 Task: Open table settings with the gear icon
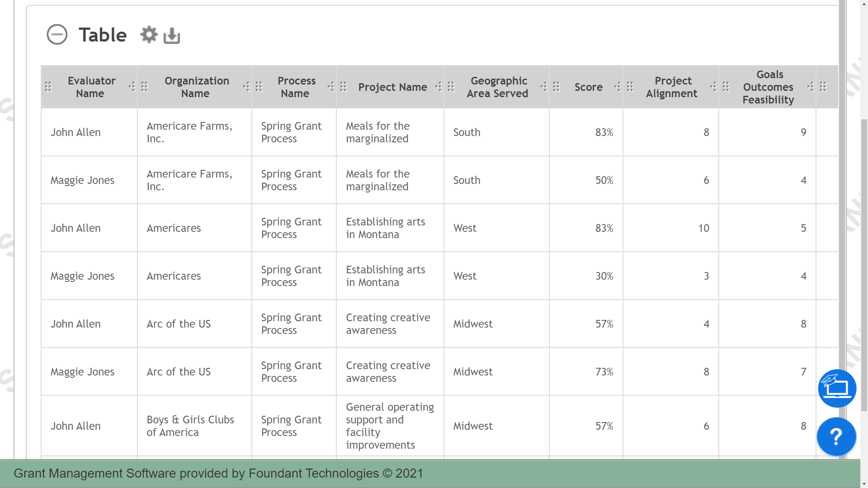(149, 34)
